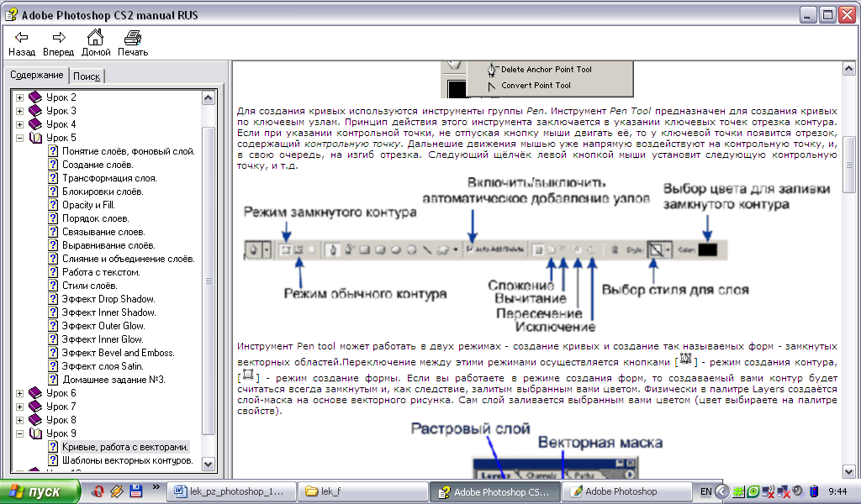Click the disconnected local network tray icon
Image resolution: width=861 pixels, height=504 pixels.
click(784, 491)
